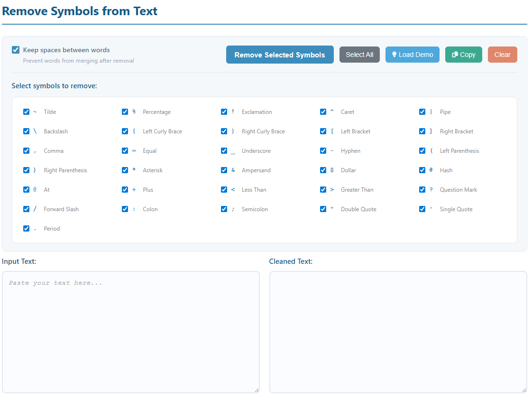Toggle the Question Mark checkbox
This screenshot has height=400, width=532.
click(x=422, y=190)
